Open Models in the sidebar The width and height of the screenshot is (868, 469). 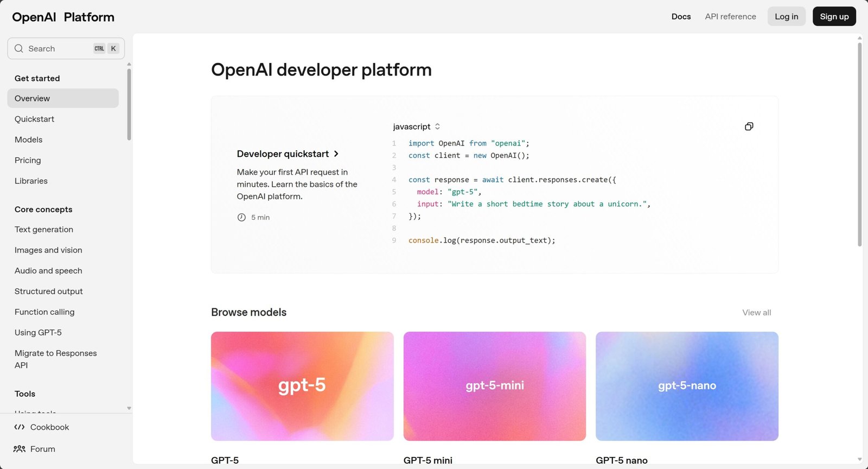point(28,140)
